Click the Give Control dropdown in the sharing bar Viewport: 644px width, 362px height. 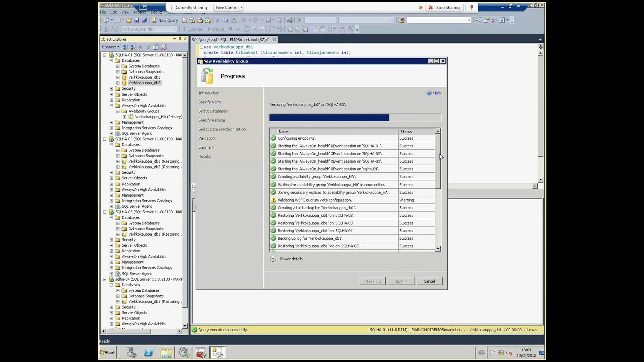pyautogui.click(x=229, y=8)
